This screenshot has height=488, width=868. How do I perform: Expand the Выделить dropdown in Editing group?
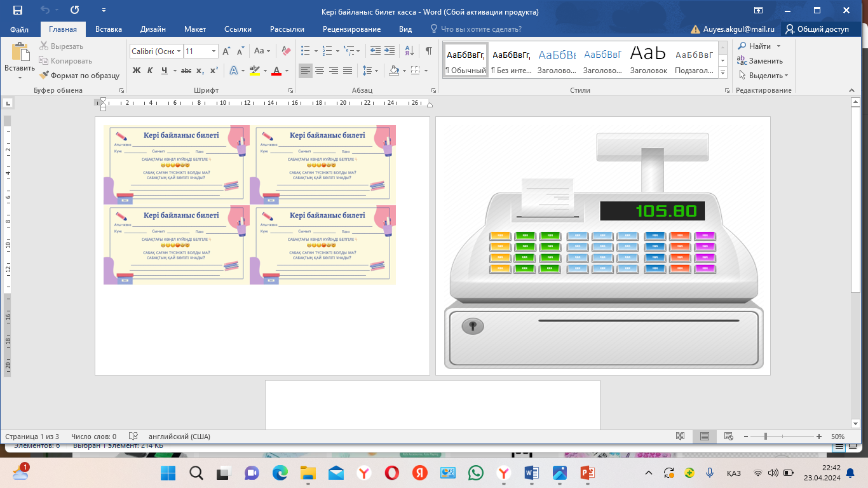(x=765, y=75)
